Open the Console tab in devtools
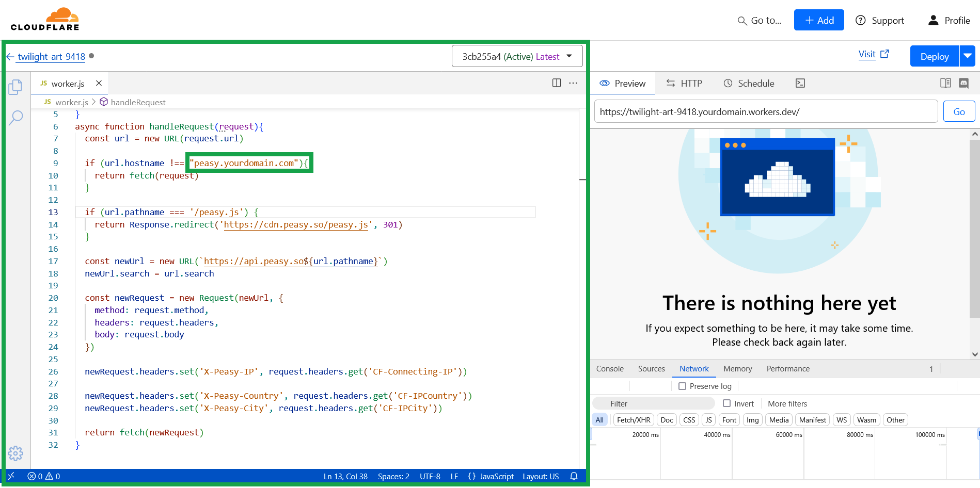 [x=610, y=368]
